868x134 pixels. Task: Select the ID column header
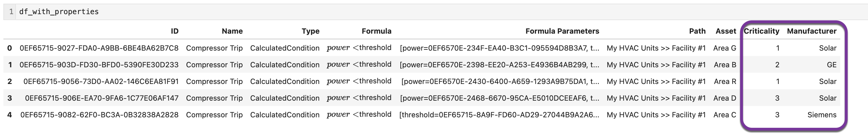175,31
